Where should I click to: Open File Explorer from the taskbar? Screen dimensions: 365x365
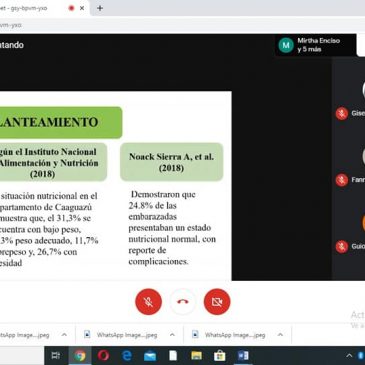[196, 356]
